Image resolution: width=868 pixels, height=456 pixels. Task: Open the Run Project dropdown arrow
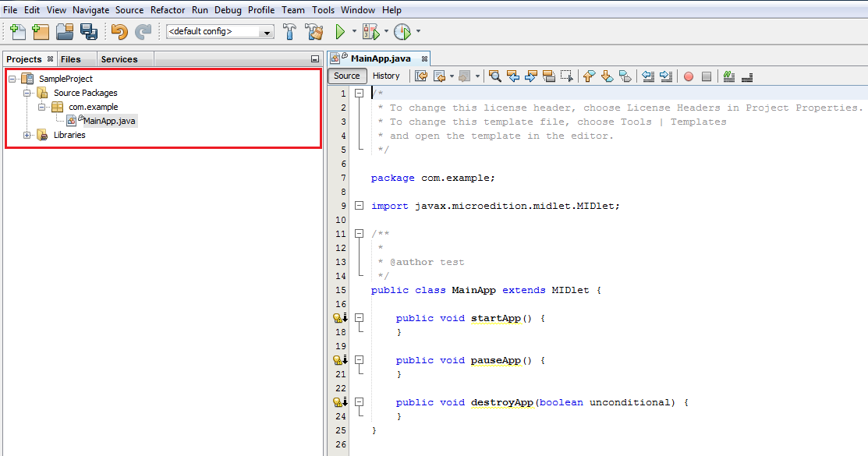354,31
